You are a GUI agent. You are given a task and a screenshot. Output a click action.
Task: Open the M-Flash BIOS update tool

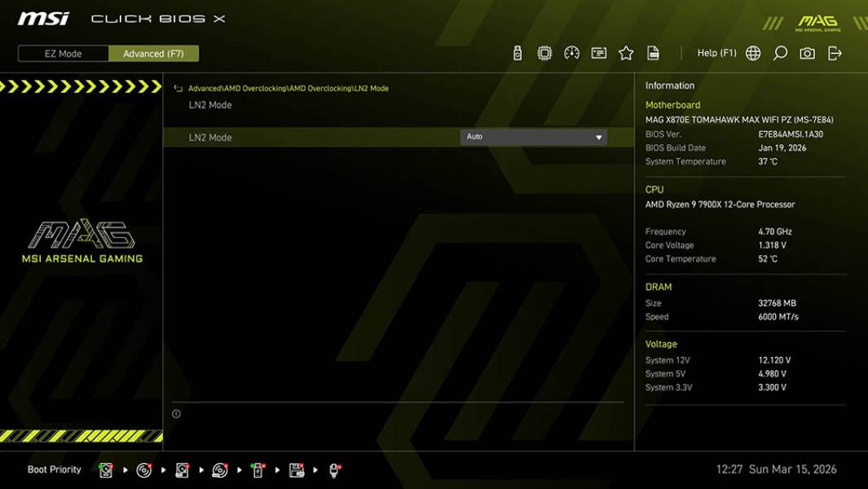[x=516, y=52]
